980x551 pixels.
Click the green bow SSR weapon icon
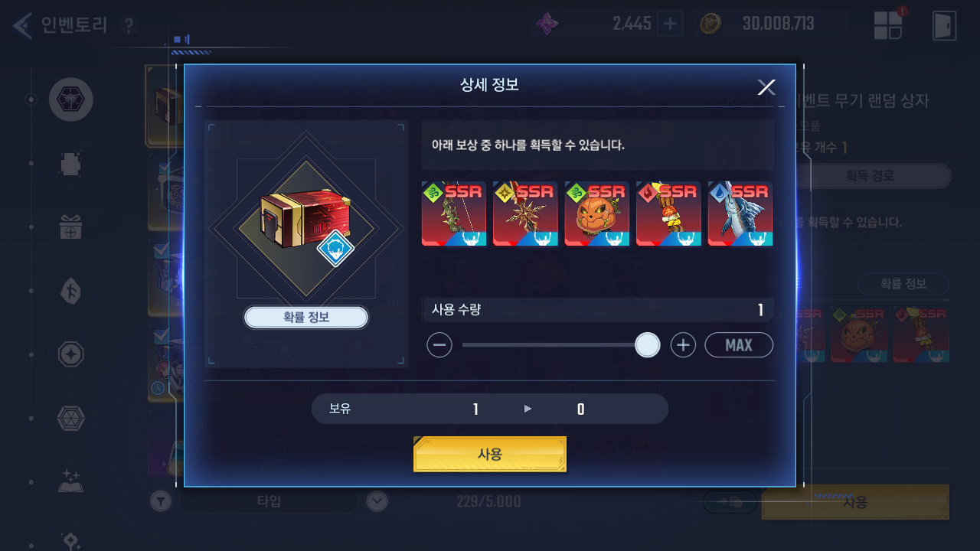tap(454, 214)
